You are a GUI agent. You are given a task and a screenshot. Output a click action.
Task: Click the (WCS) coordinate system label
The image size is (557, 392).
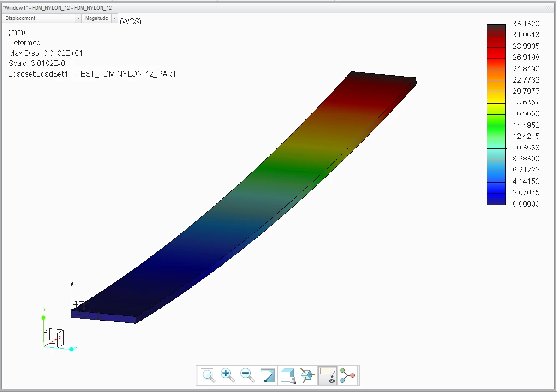131,21
